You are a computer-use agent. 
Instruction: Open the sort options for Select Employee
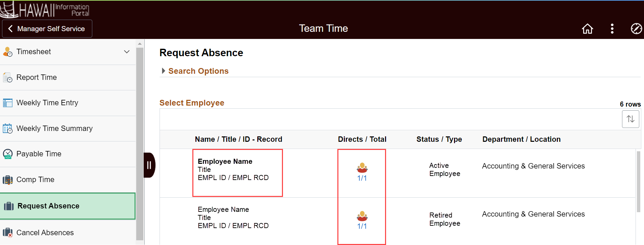coord(631,119)
